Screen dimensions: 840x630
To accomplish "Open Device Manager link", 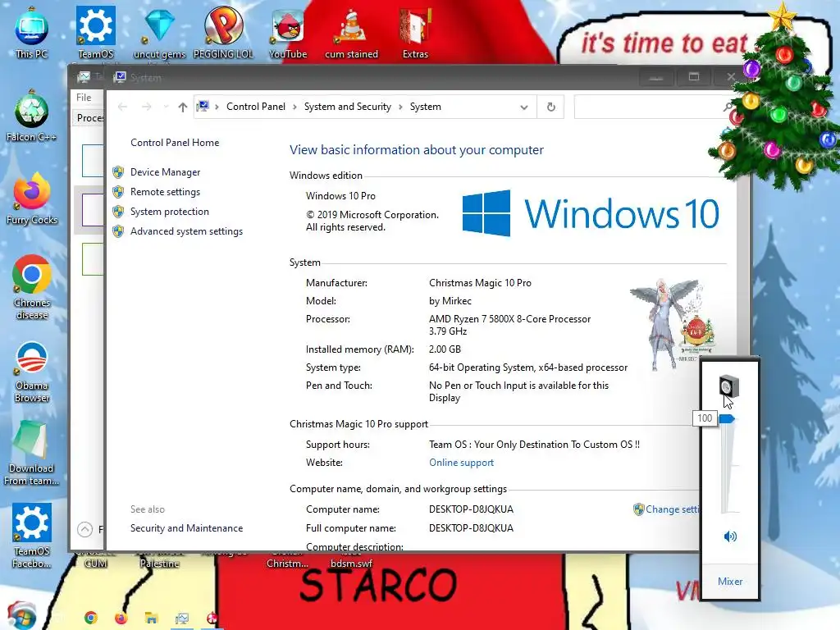I will 165,172.
